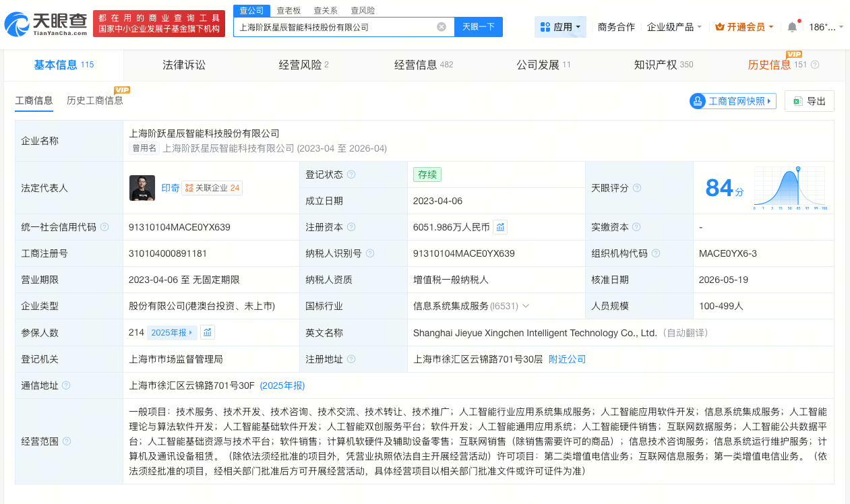The height and width of the screenshot is (504, 850).
Task: Open the (2025年报) link in 通信地址
Action: tap(282, 385)
